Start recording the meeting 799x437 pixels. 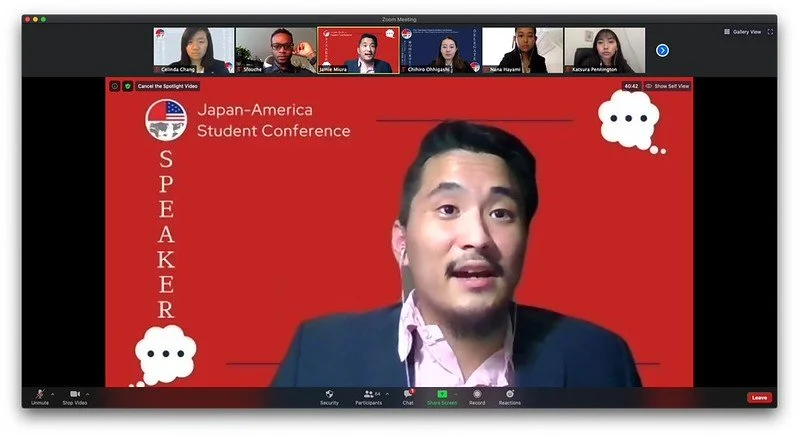(x=477, y=397)
